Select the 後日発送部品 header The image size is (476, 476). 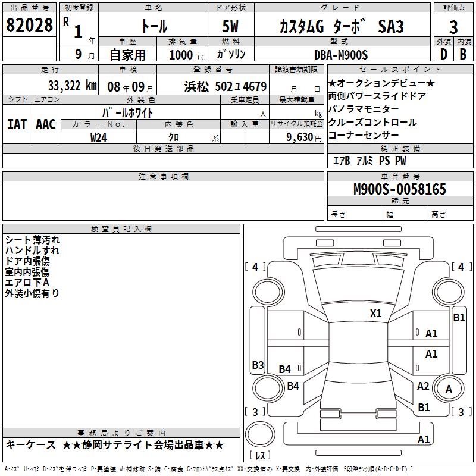(163, 148)
